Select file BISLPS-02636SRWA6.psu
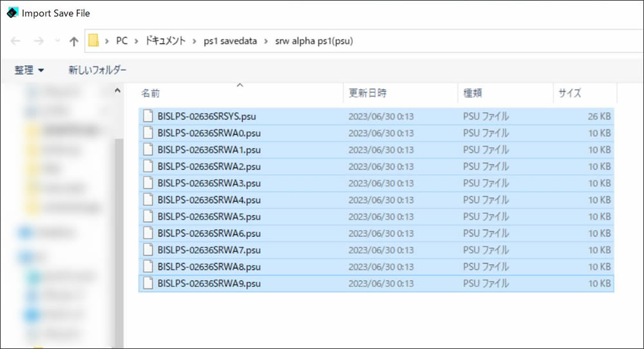Viewport: 644px width, 349px height. (x=376, y=234)
